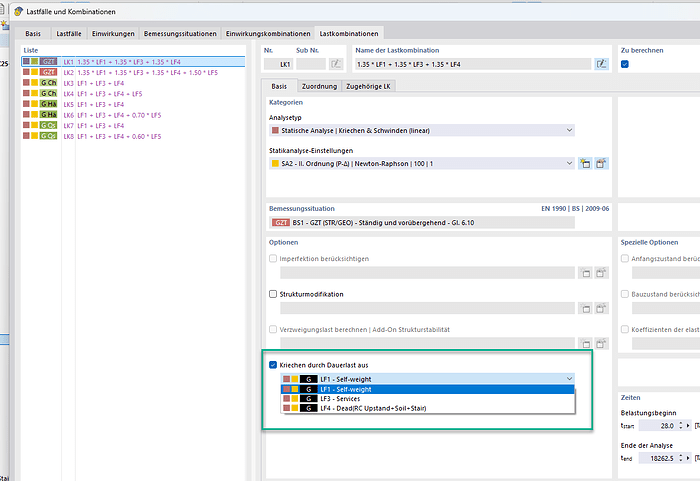Click the Nr. field showing LK1
Viewport: 700px width, 481px height.
[278, 64]
